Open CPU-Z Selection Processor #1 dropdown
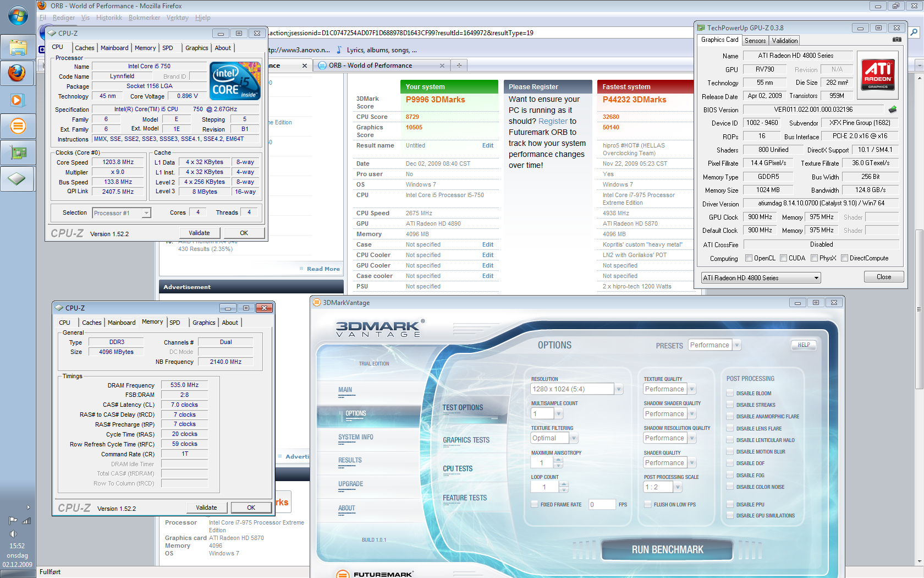This screenshot has width=924, height=578. tap(122, 213)
